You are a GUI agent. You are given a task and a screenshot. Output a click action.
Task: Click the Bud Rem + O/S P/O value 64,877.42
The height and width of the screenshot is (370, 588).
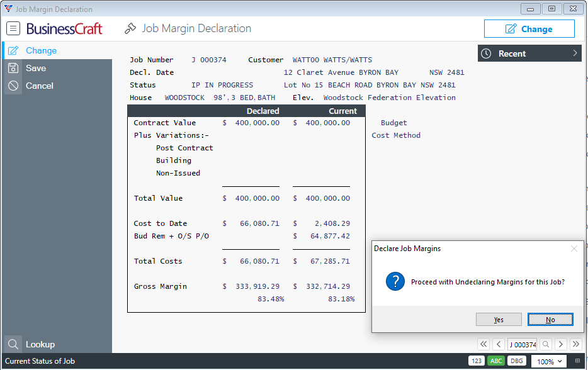pos(331,236)
